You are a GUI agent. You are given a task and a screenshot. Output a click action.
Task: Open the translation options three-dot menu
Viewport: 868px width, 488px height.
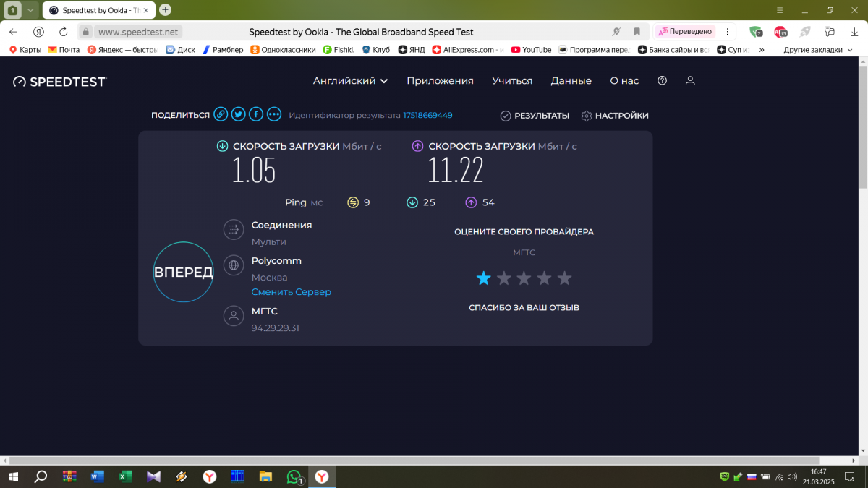(x=727, y=32)
